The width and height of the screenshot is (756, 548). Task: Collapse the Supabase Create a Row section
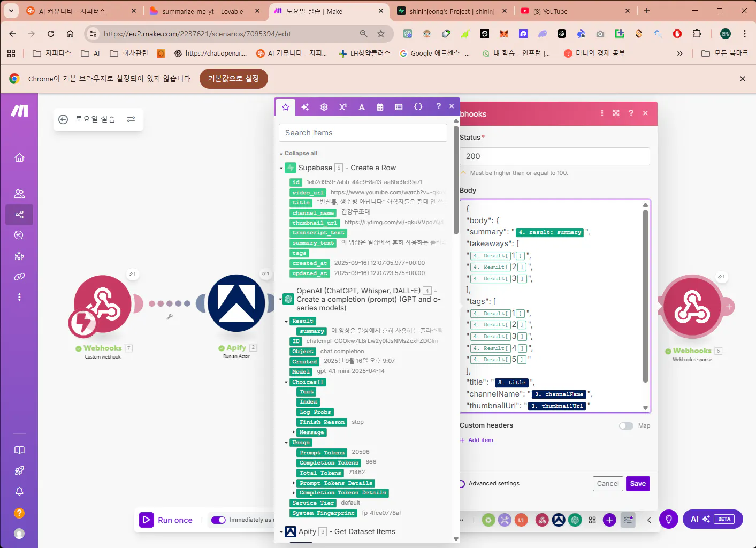281,168
